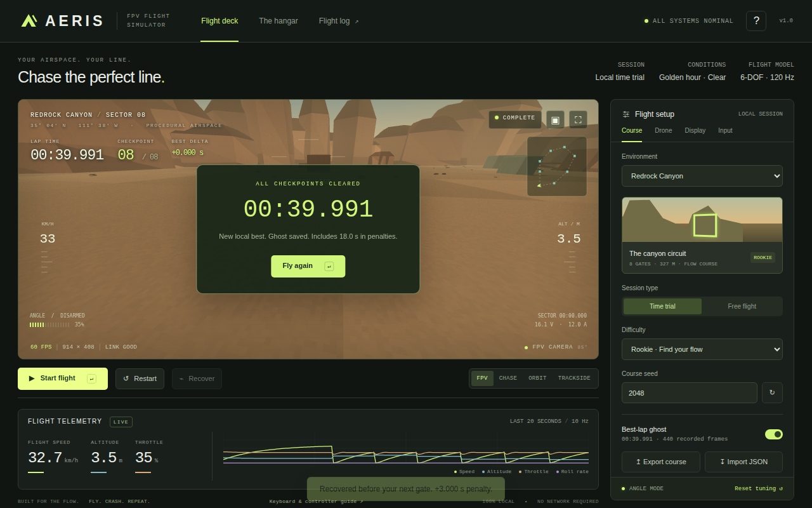
Task: Open The hangar tab
Action: [x=278, y=21]
